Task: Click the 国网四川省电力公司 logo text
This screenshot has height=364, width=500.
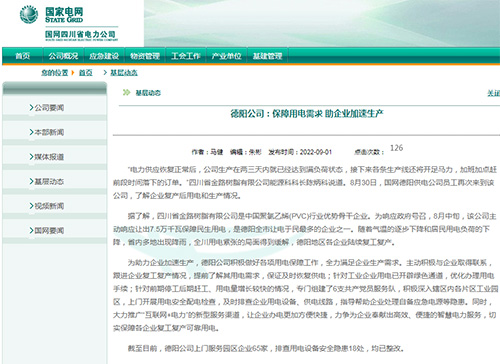Action: pyautogui.click(x=80, y=34)
